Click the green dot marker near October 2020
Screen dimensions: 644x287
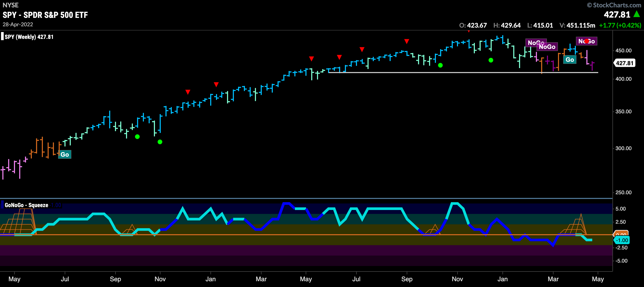(x=137, y=137)
